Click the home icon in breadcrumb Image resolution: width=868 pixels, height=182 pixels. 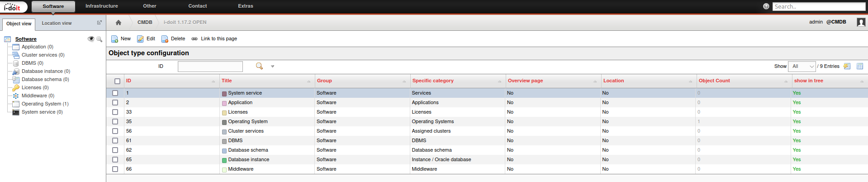tap(119, 22)
